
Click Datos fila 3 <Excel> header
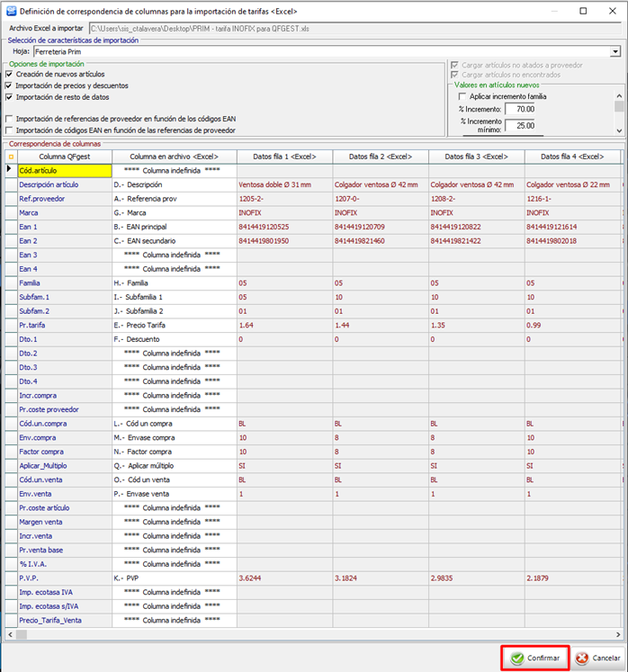(x=477, y=157)
